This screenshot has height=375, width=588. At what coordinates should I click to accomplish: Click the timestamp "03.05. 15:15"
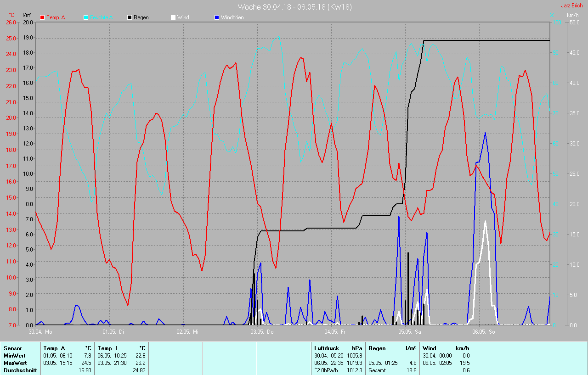58,363
